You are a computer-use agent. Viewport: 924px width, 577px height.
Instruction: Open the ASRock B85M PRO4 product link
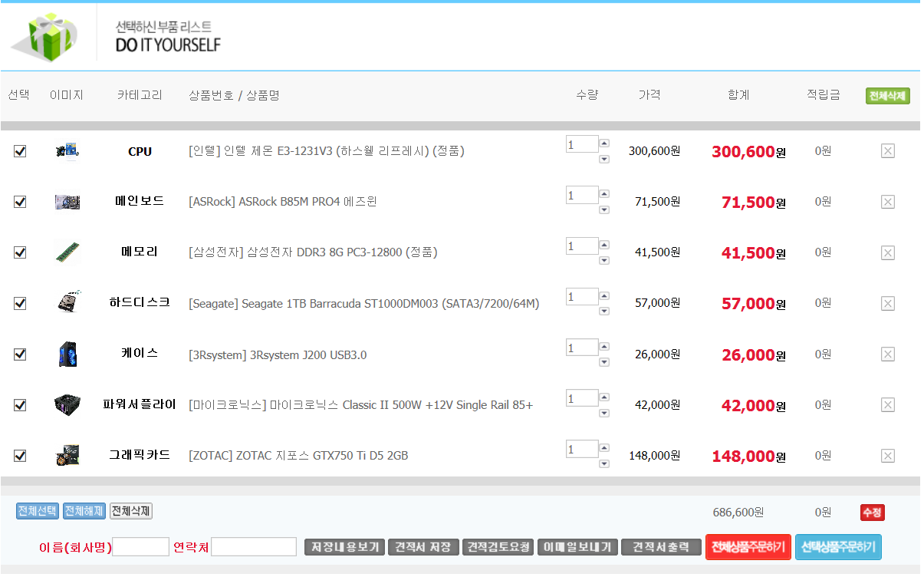[283, 202]
